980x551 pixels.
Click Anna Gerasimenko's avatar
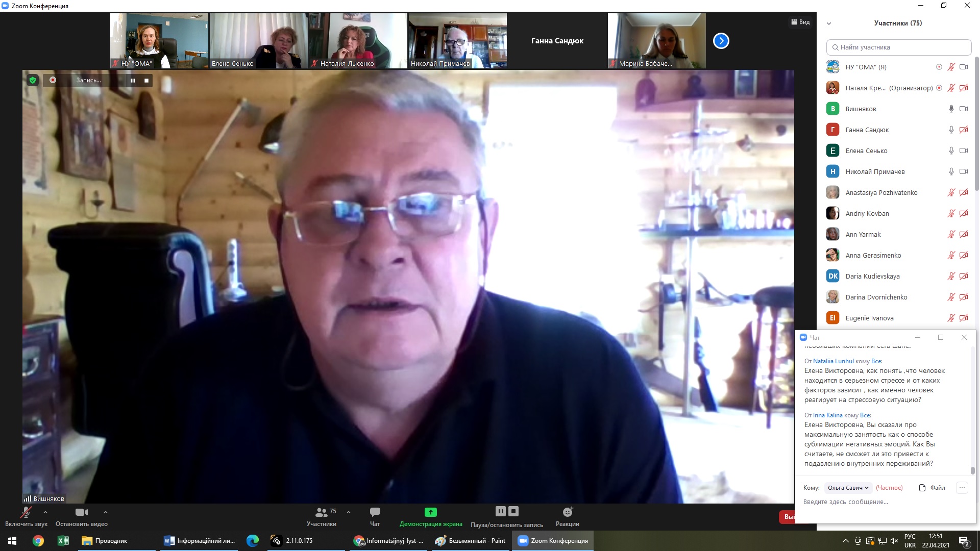pyautogui.click(x=832, y=255)
